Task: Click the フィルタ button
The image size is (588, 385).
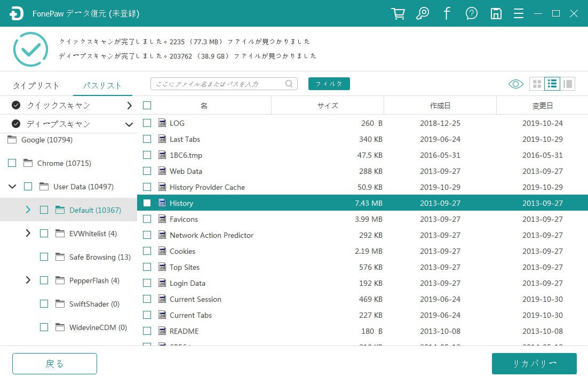Action: pyautogui.click(x=329, y=84)
